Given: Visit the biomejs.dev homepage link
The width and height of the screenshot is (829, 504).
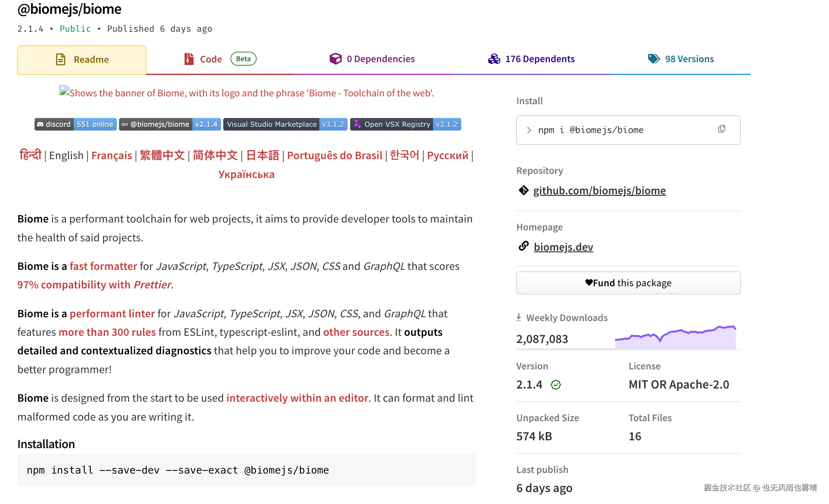Looking at the screenshot, I should [563, 247].
